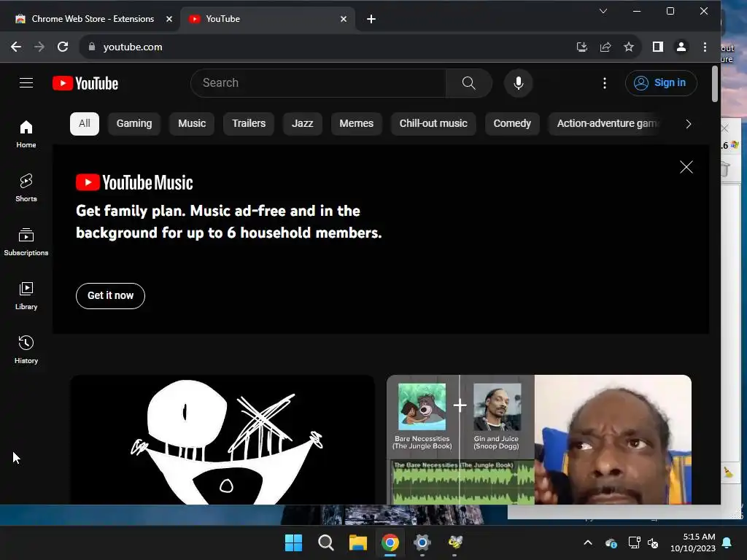The width and height of the screenshot is (747, 560).
Task: Open the black and white drawing video thumbnail
Action: pos(222,440)
